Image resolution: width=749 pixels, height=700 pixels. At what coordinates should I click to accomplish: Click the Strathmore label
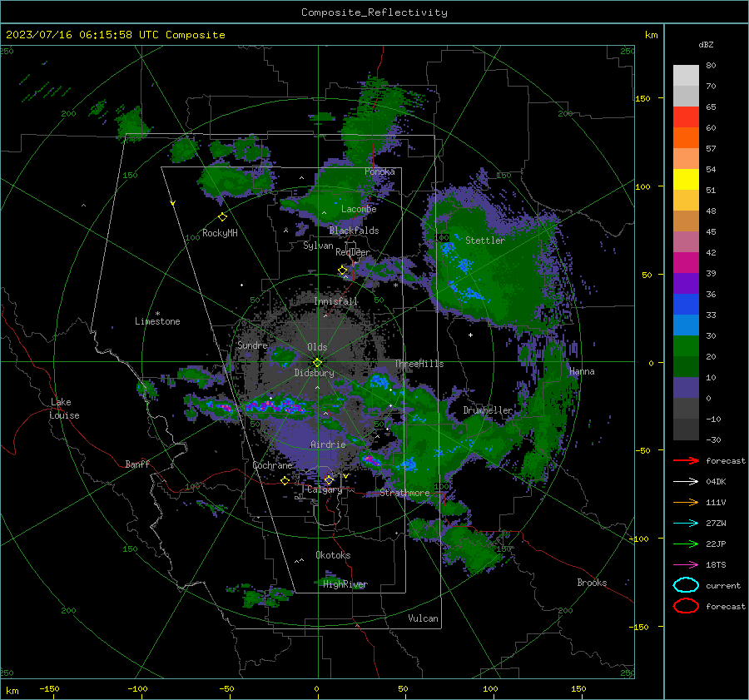click(404, 493)
